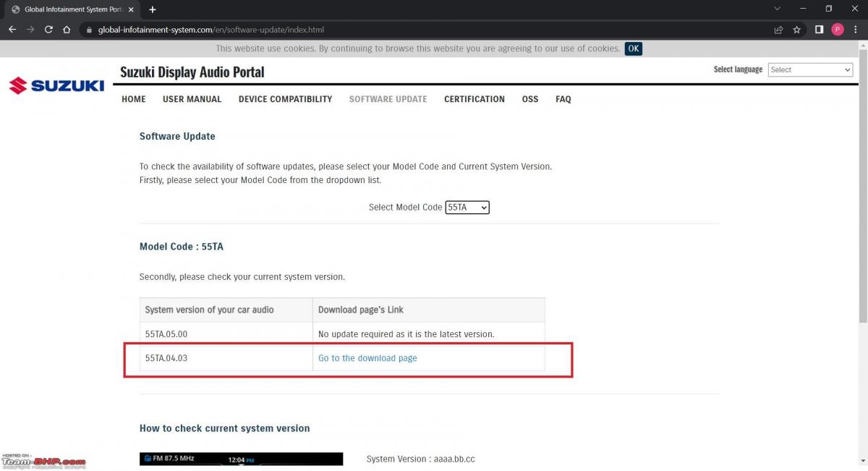Click the Software Update heading
868x471 pixels.
tap(177, 136)
